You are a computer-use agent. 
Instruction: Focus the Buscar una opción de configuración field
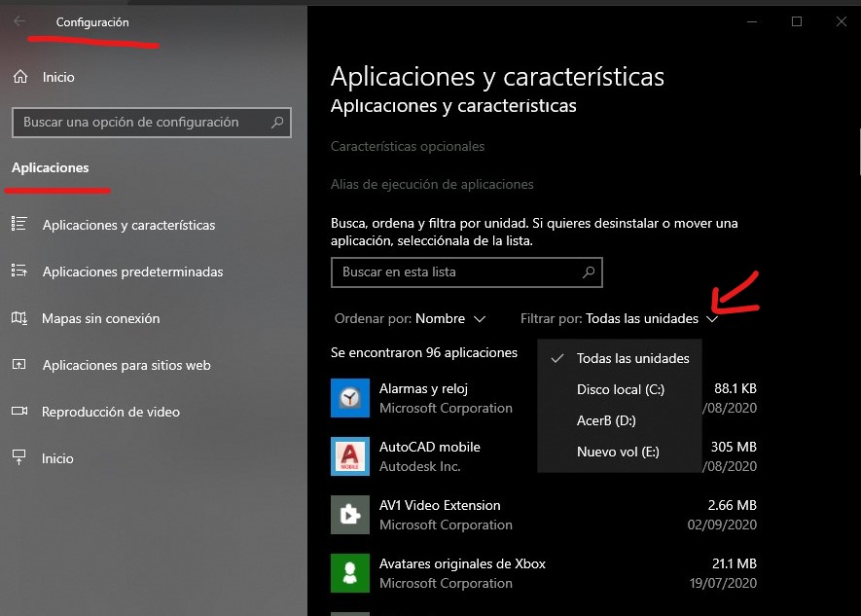tap(152, 122)
